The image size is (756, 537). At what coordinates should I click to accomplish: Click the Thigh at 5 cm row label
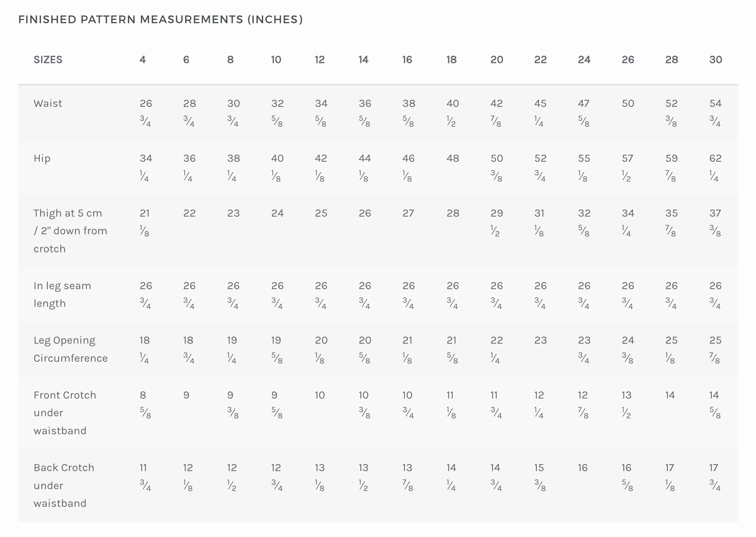[x=70, y=231]
